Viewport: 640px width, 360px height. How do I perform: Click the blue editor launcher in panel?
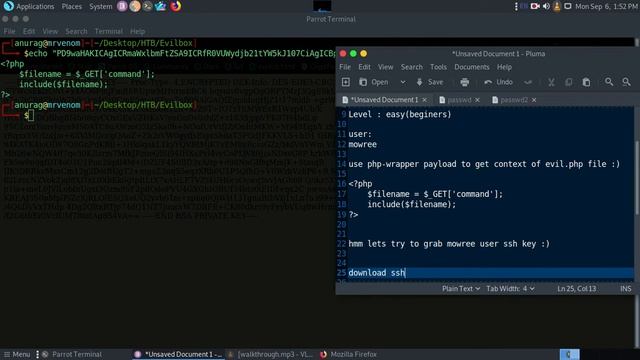[161, 6]
